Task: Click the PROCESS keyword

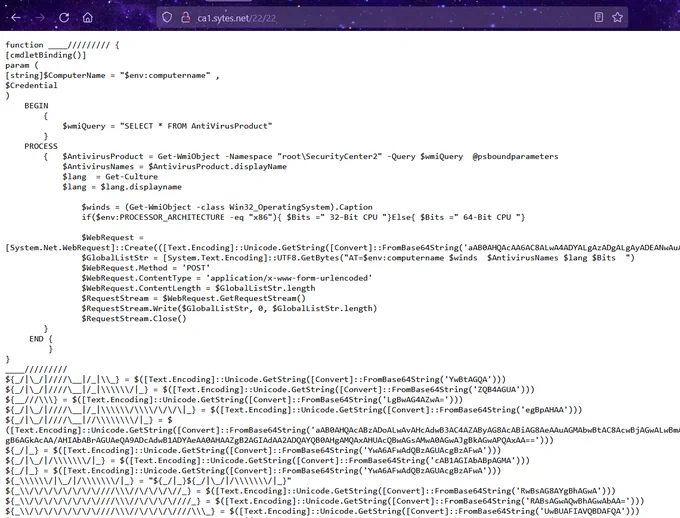Action: coord(41,146)
